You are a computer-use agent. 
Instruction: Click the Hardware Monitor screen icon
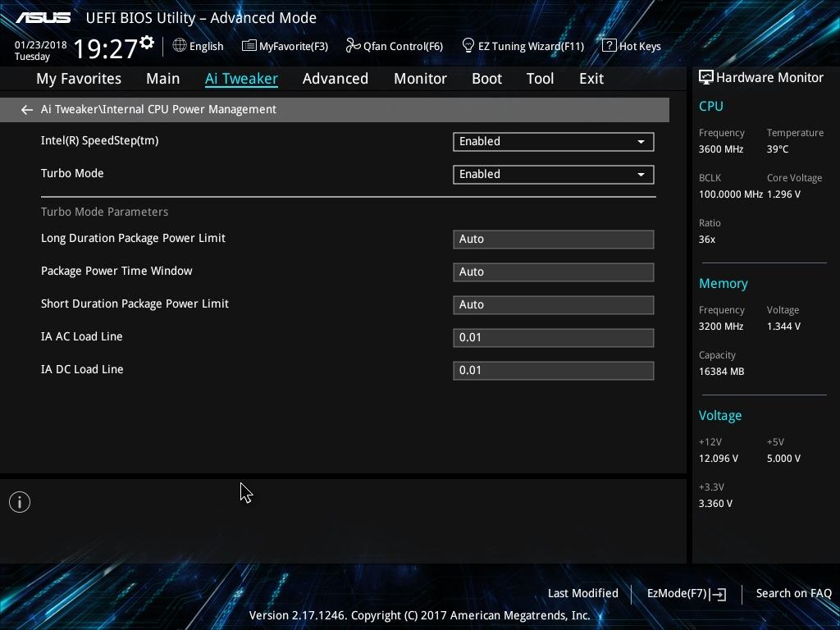706,78
